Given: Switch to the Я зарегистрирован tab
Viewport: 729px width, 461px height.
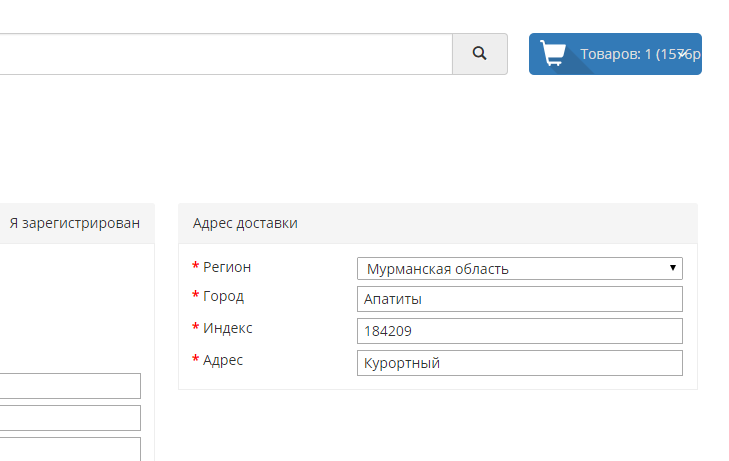Looking at the screenshot, I should coord(74,223).
